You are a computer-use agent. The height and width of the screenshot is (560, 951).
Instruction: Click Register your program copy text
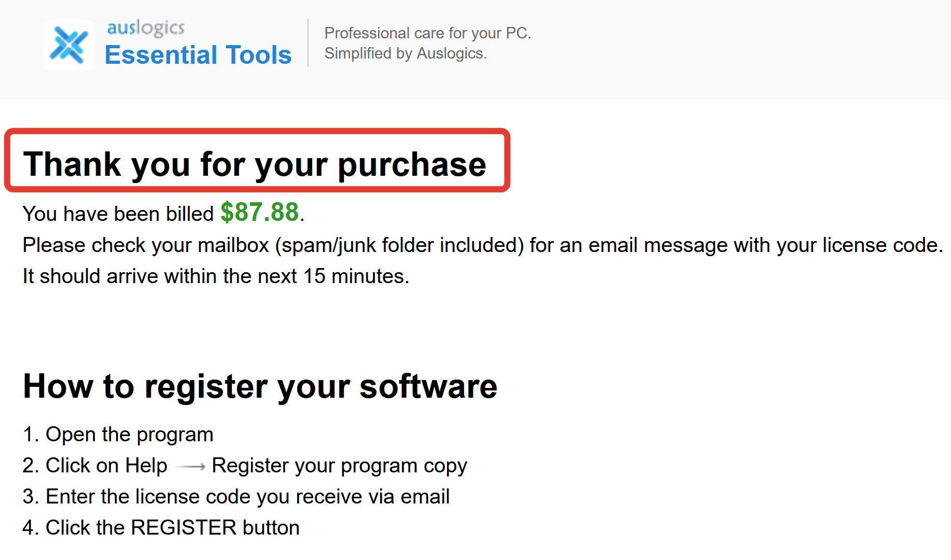tap(340, 466)
